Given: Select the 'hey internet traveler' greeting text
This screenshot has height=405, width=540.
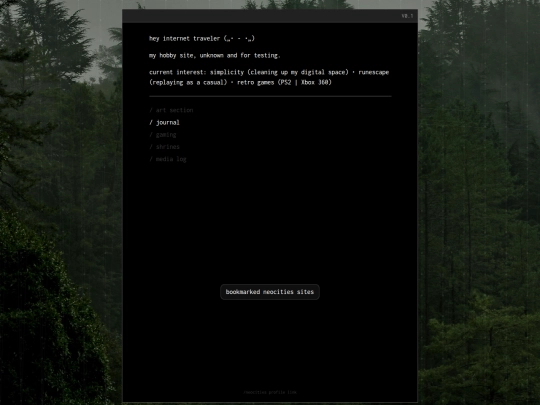Looking at the screenshot, I should tap(202, 39).
